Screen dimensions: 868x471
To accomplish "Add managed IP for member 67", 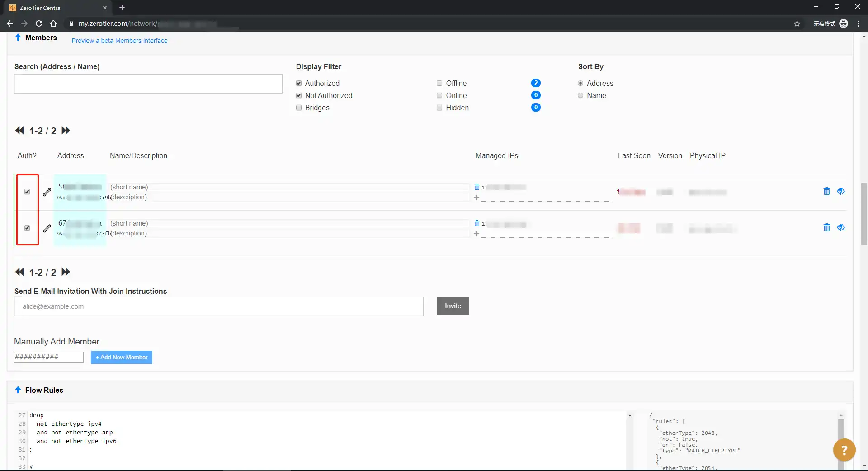I will (x=476, y=233).
